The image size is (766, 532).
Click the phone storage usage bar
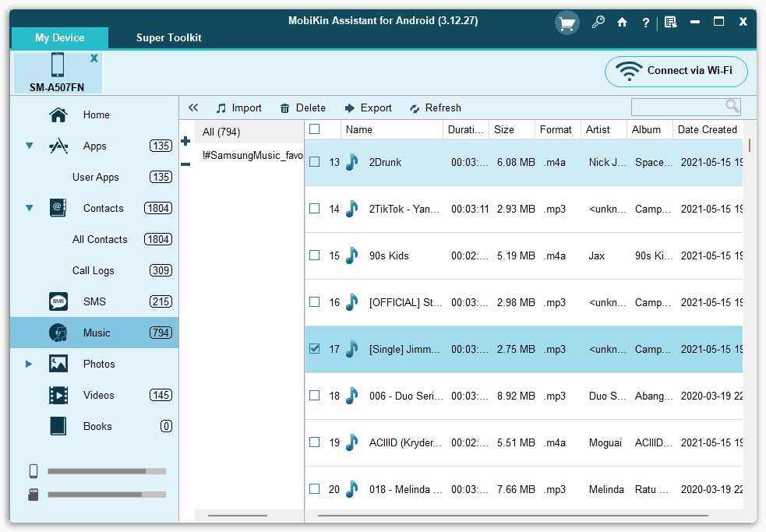point(107,471)
